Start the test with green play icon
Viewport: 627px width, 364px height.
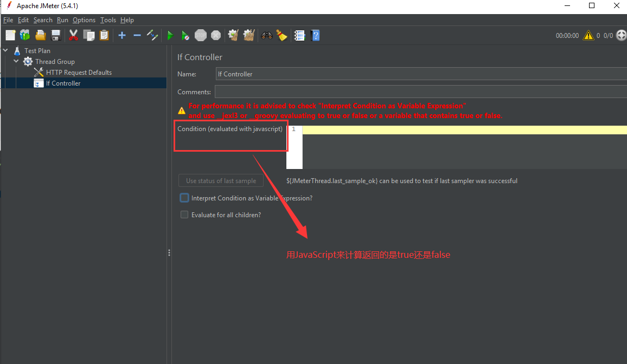(170, 36)
